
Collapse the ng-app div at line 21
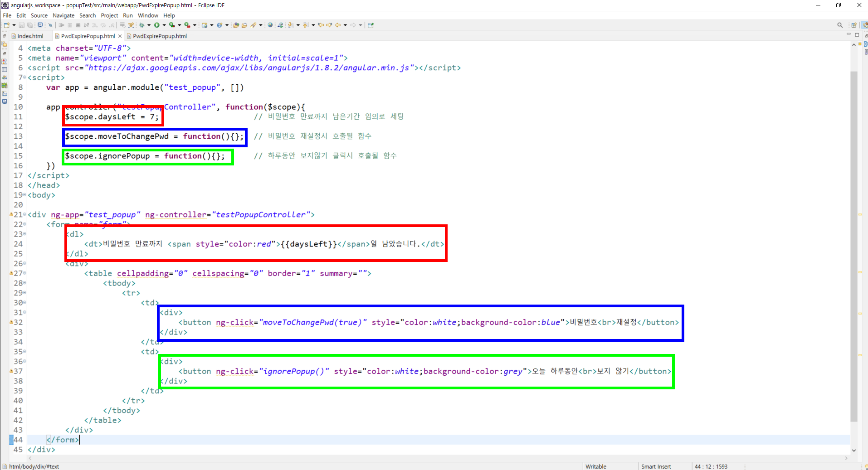point(25,214)
